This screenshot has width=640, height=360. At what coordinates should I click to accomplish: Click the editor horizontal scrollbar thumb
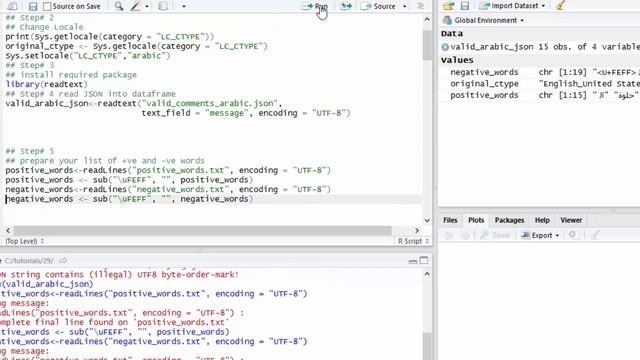(x=202, y=231)
